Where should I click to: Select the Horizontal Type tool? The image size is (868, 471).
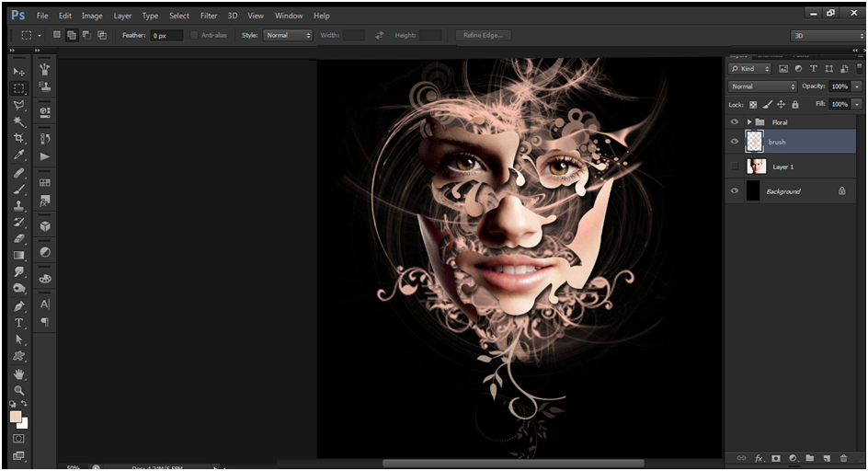tap(18, 323)
